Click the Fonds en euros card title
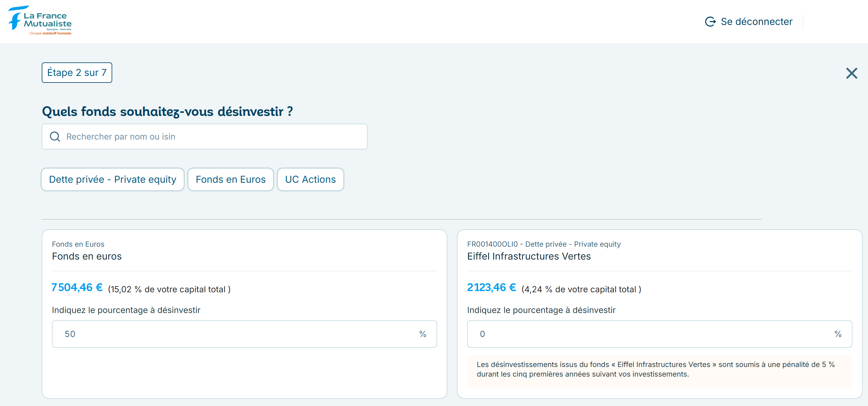The image size is (868, 406). pos(87,256)
